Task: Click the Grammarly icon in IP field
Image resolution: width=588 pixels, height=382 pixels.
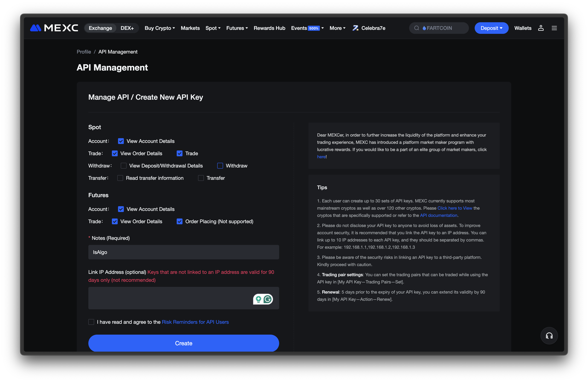Action: click(268, 299)
